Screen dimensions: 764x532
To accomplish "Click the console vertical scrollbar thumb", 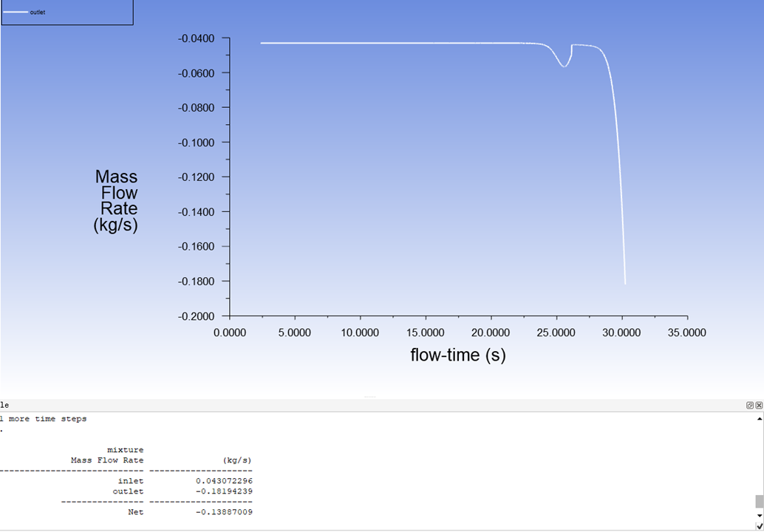I will point(759,501).
